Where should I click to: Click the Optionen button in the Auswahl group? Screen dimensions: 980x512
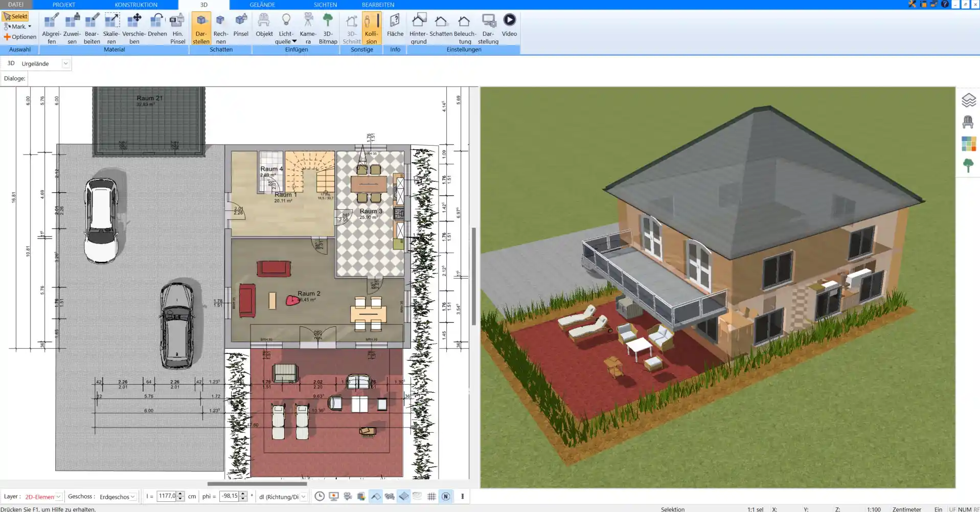(x=20, y=37)
